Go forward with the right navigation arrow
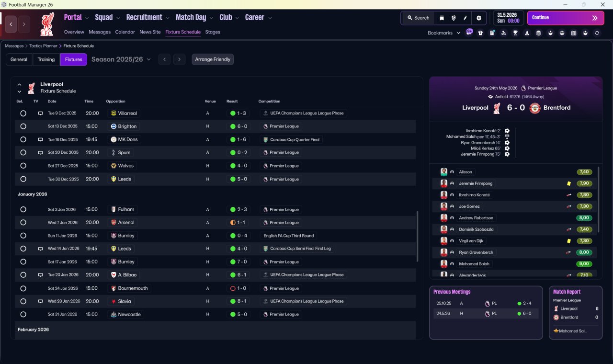Screen dimensions: 613x364 24,24
